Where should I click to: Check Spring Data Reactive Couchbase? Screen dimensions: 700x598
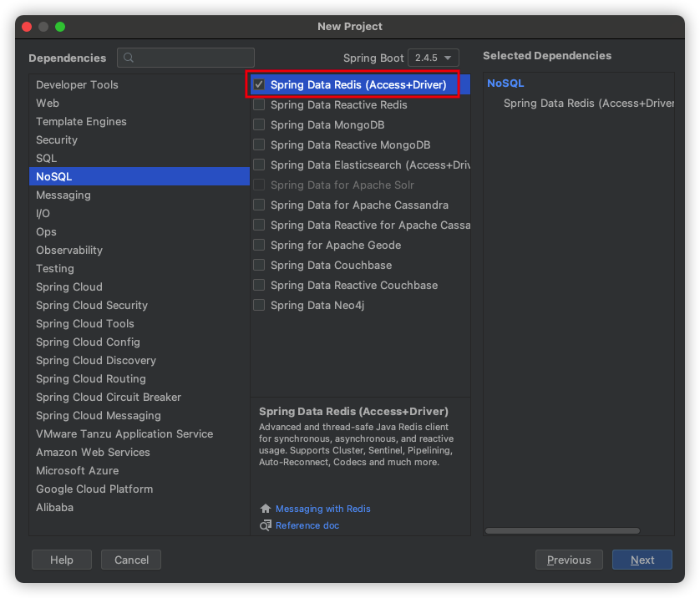click(x=259, y=285)
